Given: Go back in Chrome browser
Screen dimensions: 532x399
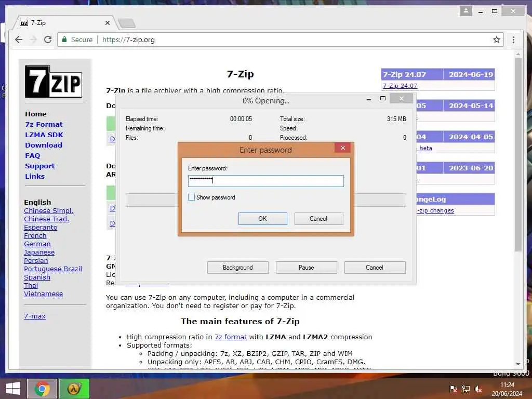Looking at the screenshot, I should click(19, 39).
